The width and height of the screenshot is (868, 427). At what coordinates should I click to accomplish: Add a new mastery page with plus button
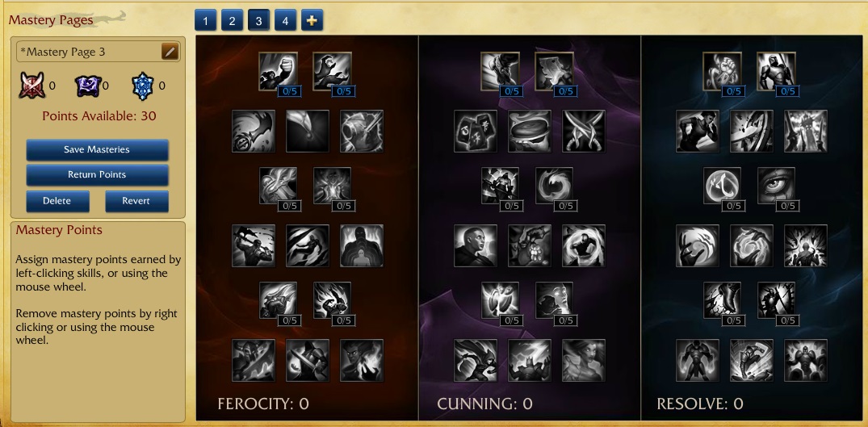pyautogui.click(x=312, y=20)
